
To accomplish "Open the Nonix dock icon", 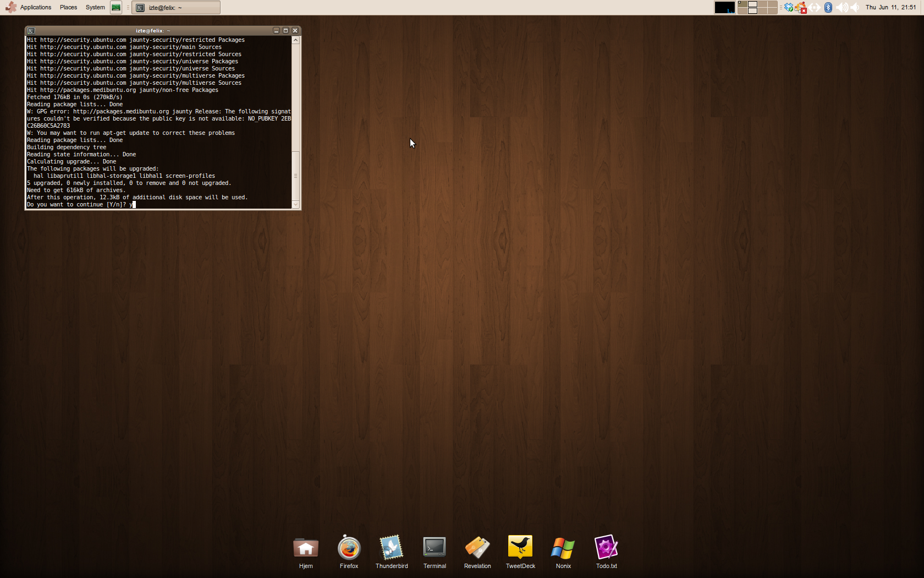I will [563, 552].
